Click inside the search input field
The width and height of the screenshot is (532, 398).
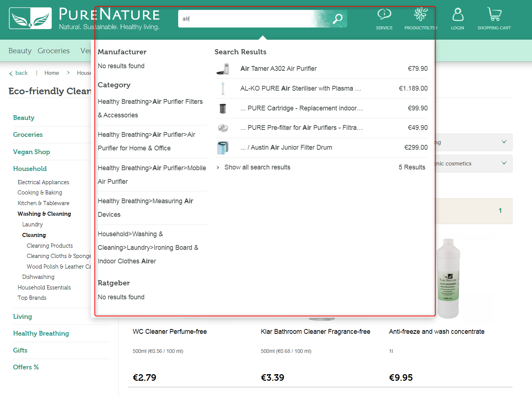246,19
